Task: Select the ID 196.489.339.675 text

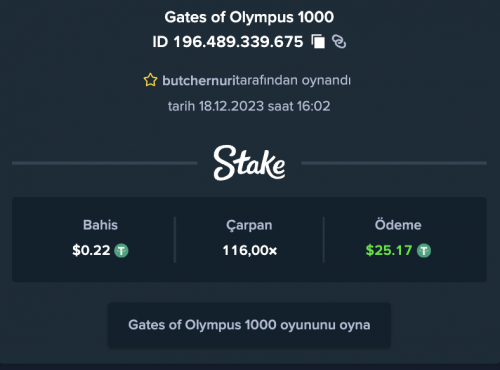Action: pos(228,42)
